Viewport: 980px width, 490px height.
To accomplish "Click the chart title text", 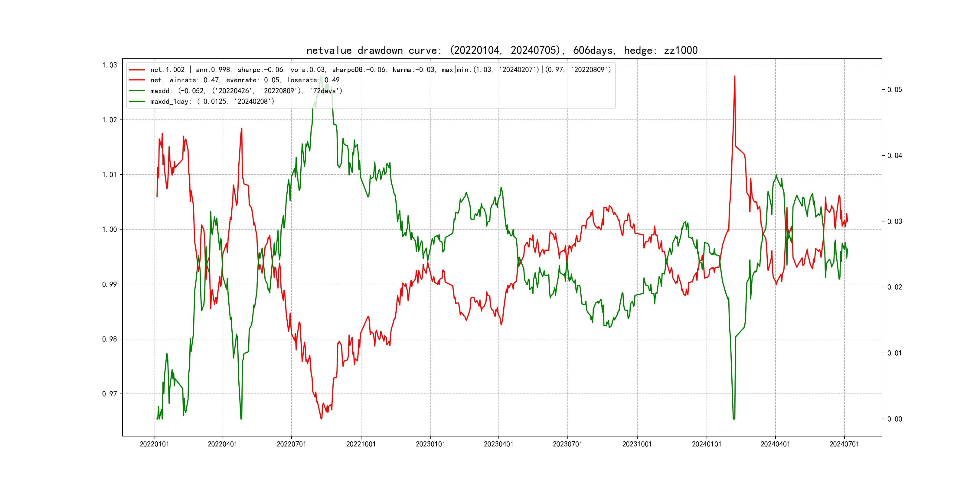I will [x=502, y=50].
